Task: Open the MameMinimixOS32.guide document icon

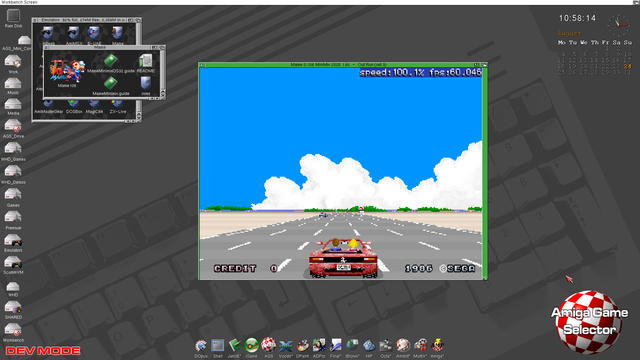Action: click(110, 61)
